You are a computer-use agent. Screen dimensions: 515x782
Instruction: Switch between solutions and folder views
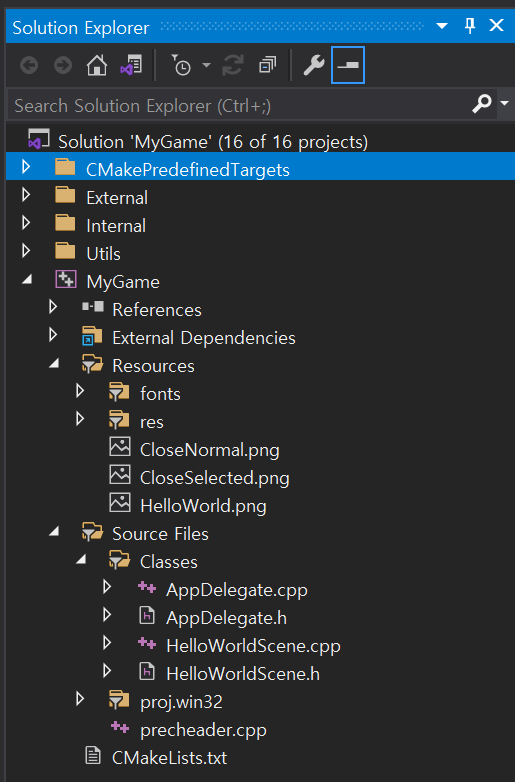point(131,65)
